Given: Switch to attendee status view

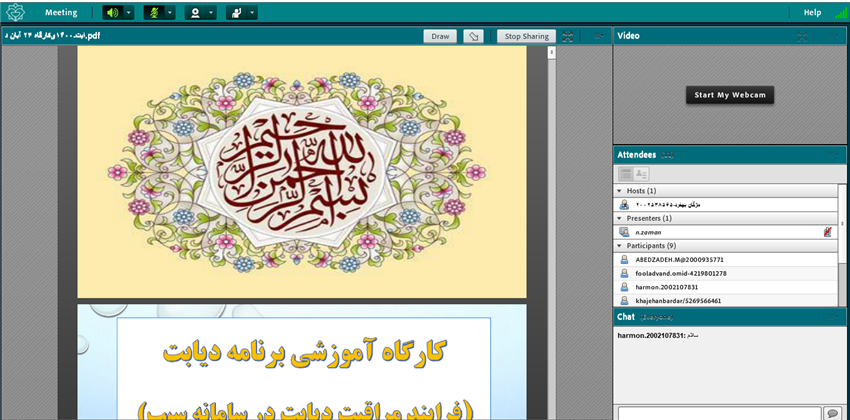Looking at the screenshot, I should click(x=641, y=174).
